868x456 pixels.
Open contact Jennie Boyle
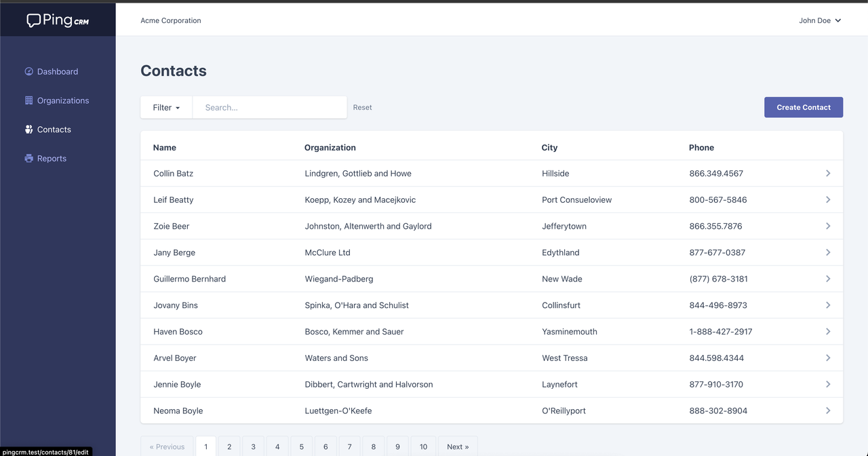click(177, 385)
